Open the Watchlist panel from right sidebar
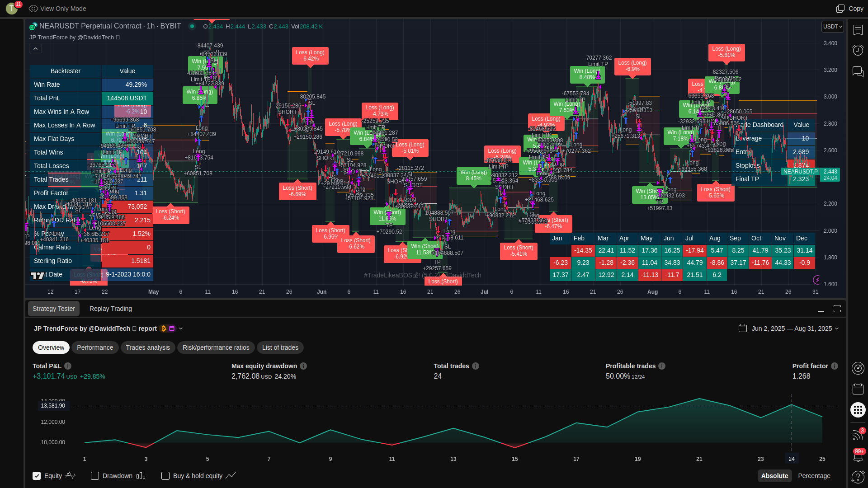This screenshot has width=868, height=488. click(858, 30)
